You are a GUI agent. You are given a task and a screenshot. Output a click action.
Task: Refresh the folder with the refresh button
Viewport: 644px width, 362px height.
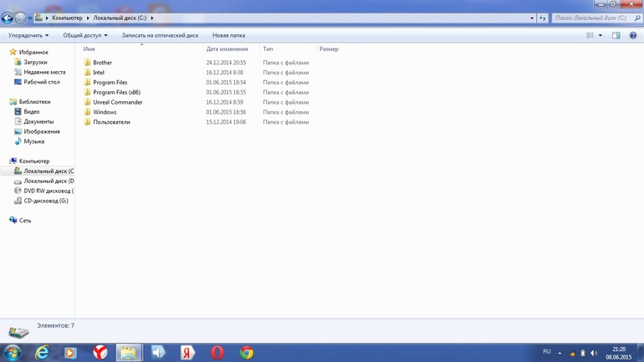click(543, 18)
